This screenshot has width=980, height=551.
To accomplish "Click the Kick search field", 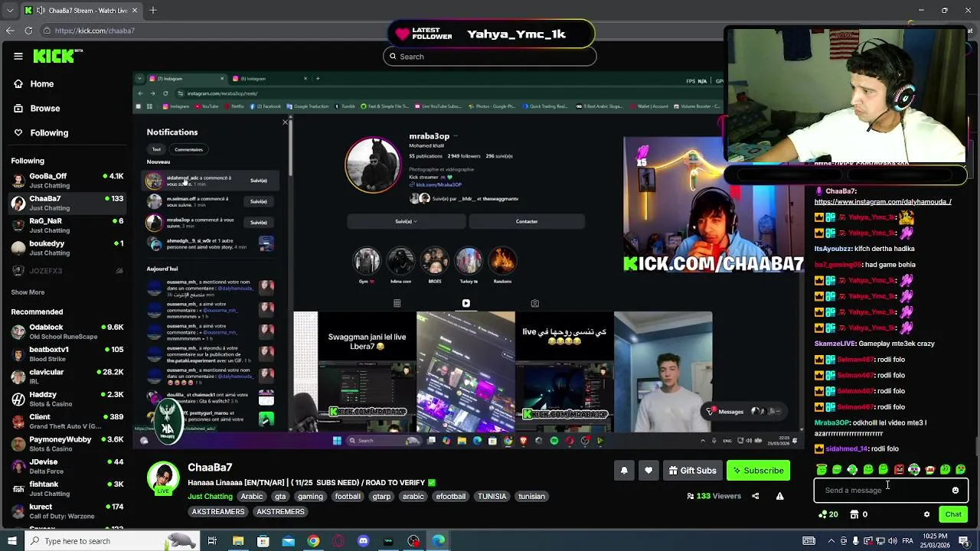I will (x=490, y=57).
